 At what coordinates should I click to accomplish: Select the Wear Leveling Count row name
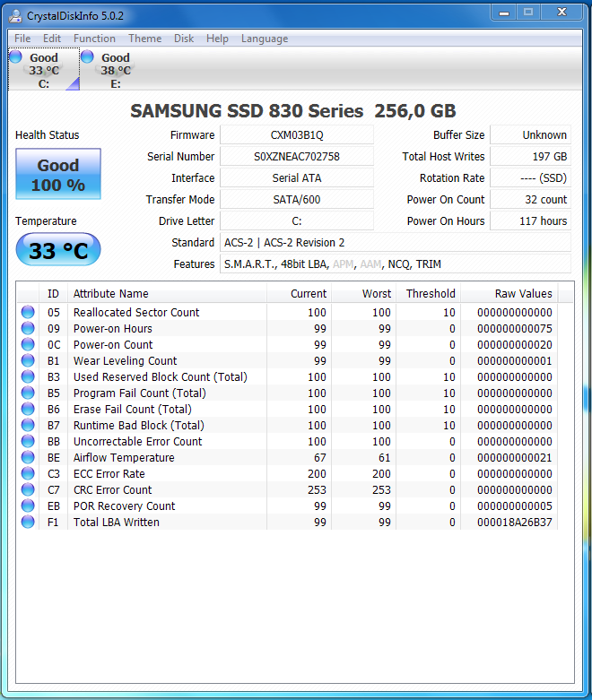pyautogui.click(x=125, y=360)
